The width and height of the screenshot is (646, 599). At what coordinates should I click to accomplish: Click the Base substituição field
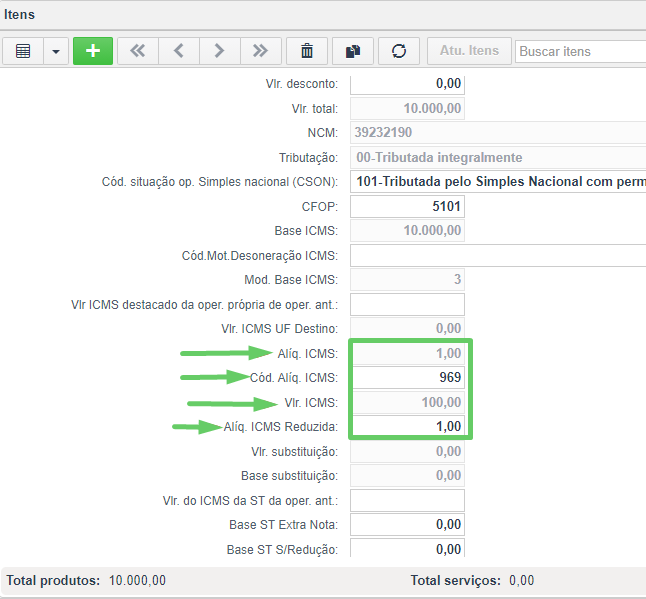407,476
